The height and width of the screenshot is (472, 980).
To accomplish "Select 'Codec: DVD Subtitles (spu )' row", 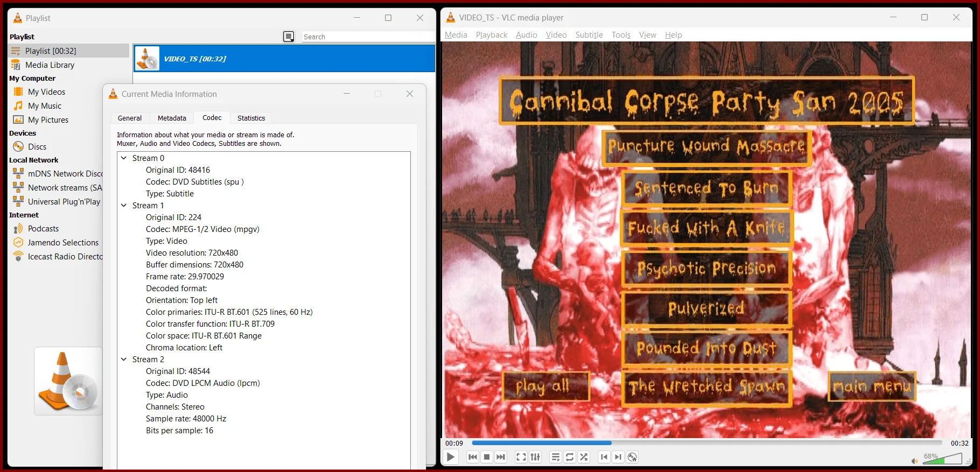I will click(x=195, y=182).
